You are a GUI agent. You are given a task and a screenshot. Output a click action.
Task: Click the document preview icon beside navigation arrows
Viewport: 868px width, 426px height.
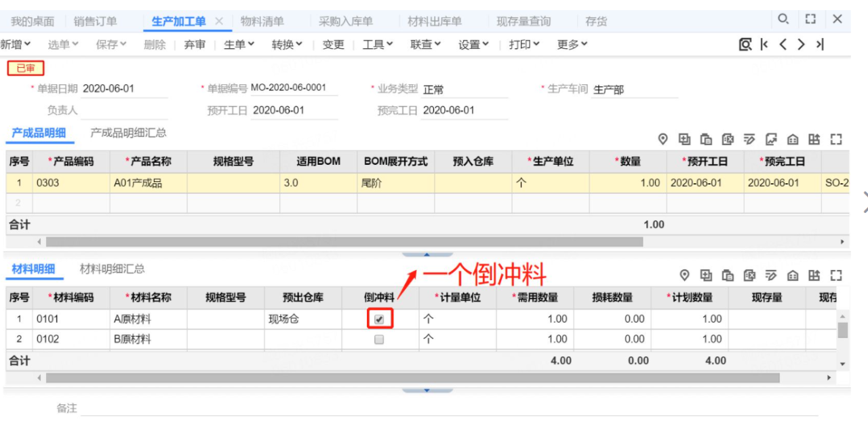tap(745, 45)
